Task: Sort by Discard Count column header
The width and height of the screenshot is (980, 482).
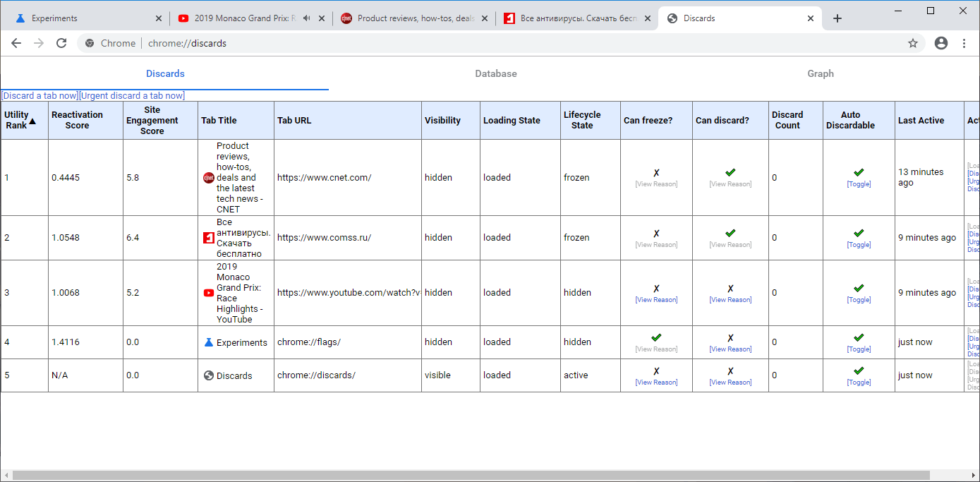Action: point(795,121)
